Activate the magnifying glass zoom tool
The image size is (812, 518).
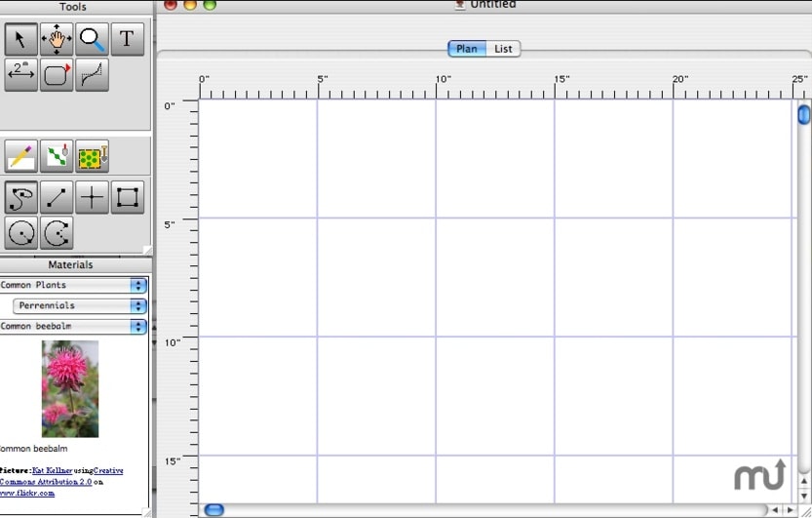[x=93, y=39]
